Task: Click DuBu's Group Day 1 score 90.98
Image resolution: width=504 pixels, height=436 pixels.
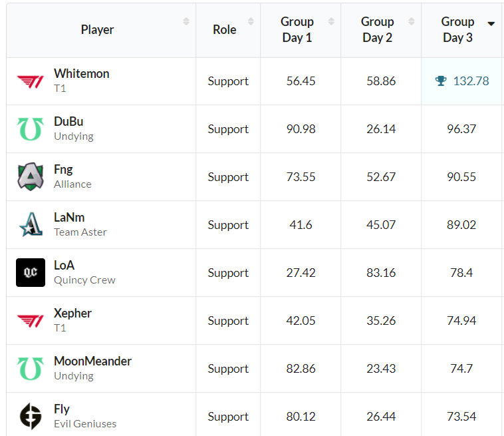Action: point(301,129)
